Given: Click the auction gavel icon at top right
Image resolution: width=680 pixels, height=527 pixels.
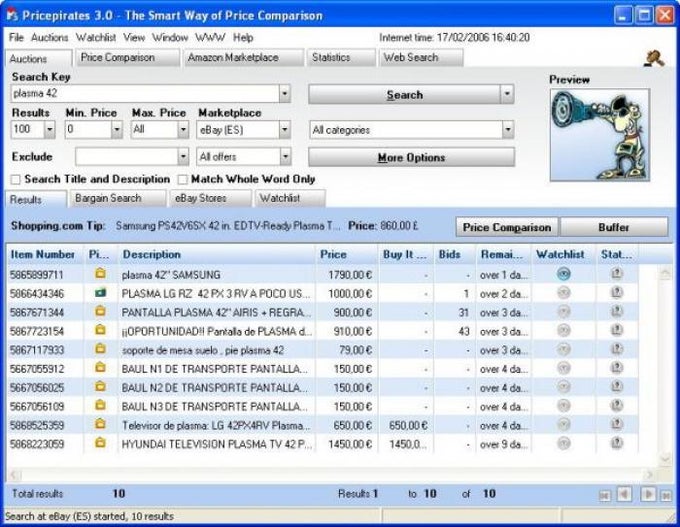Looking at the screenshot, I should click(655, 57).
